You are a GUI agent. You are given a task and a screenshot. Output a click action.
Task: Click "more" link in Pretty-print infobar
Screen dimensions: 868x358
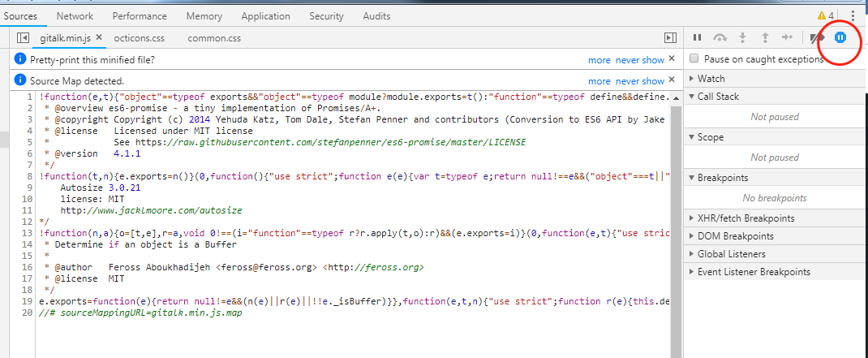[x=599, y=60]
